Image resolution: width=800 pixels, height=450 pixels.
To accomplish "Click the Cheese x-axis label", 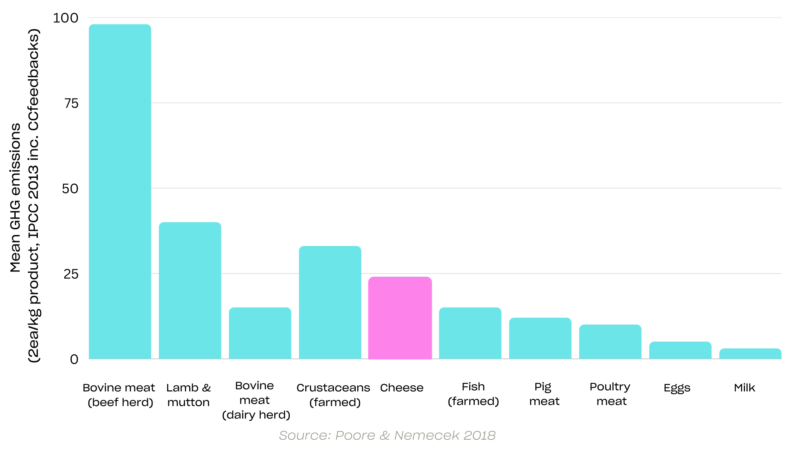I will (400, 387).
